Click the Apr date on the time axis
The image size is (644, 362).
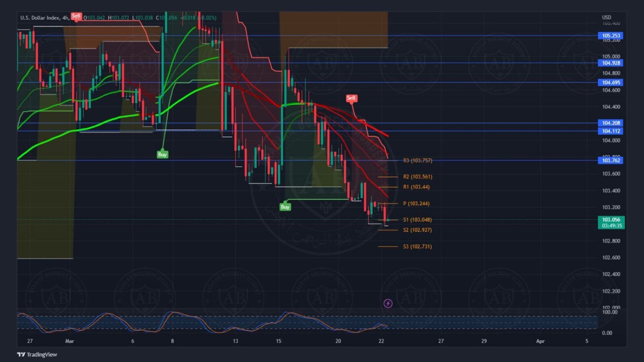540,341
